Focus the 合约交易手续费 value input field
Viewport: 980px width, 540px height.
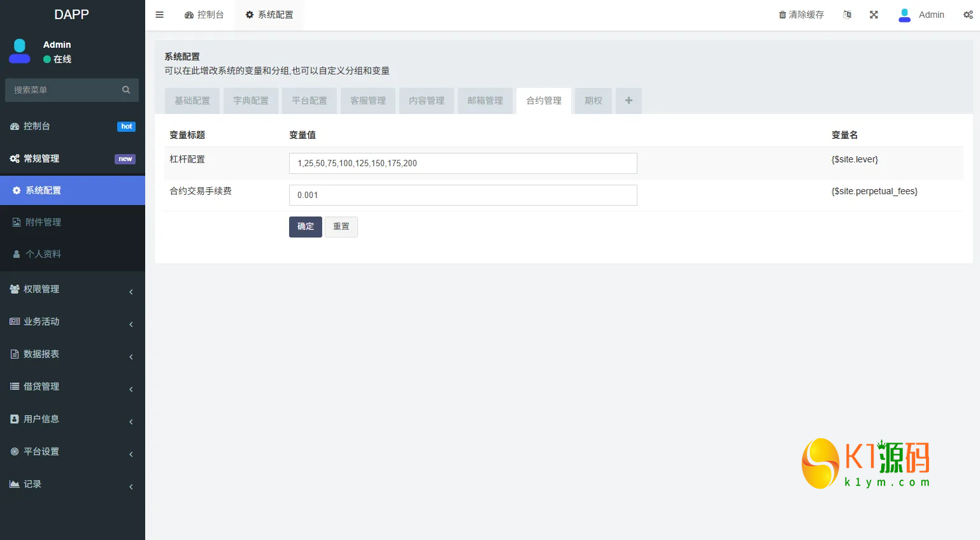(x=463, y=195)
